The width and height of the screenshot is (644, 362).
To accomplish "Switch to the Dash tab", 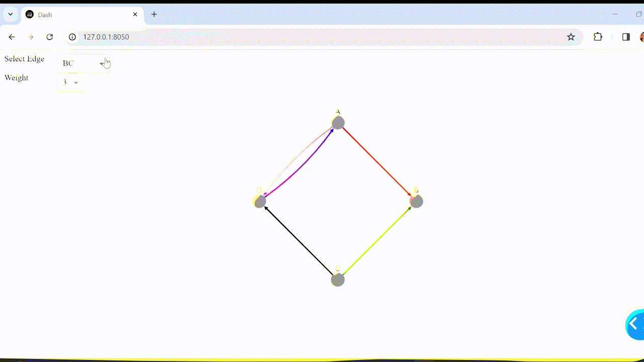I will coord(83,15).
